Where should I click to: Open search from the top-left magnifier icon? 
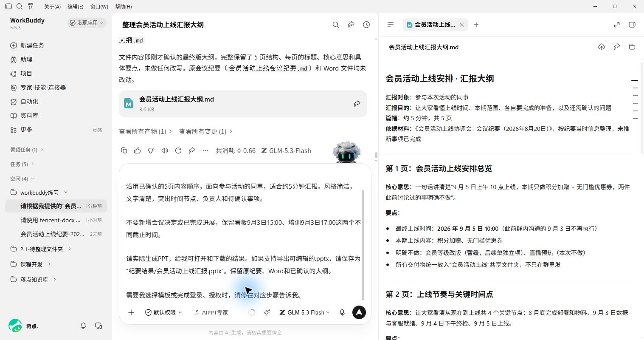tap(20, 6)
